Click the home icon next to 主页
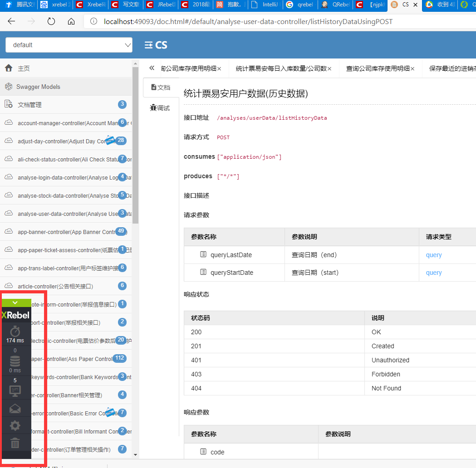The image size is (476, 468). [9, 68]
